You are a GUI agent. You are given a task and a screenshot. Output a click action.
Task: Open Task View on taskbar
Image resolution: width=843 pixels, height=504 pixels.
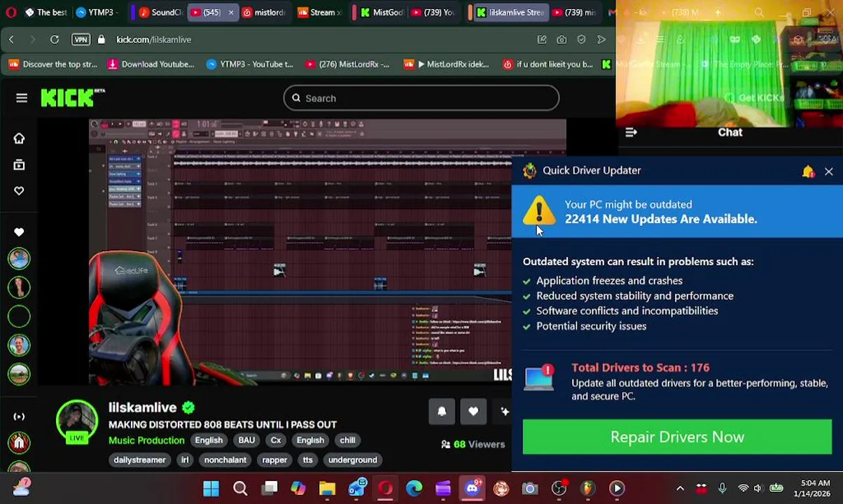click(x=270, y=488)
